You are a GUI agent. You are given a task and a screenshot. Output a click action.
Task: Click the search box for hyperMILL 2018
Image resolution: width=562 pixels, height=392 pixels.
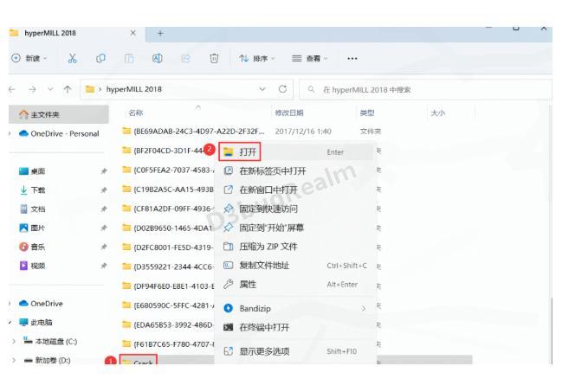click(x=425, y=89)
